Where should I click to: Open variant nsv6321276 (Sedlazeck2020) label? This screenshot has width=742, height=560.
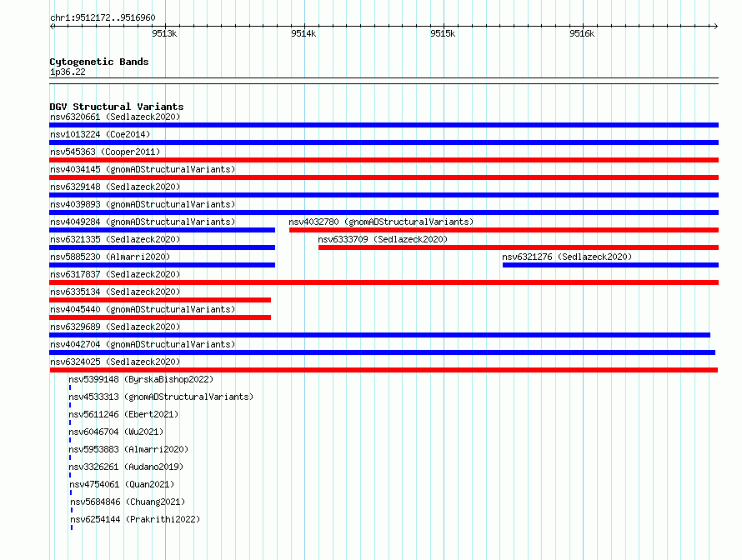click(567, 257)
